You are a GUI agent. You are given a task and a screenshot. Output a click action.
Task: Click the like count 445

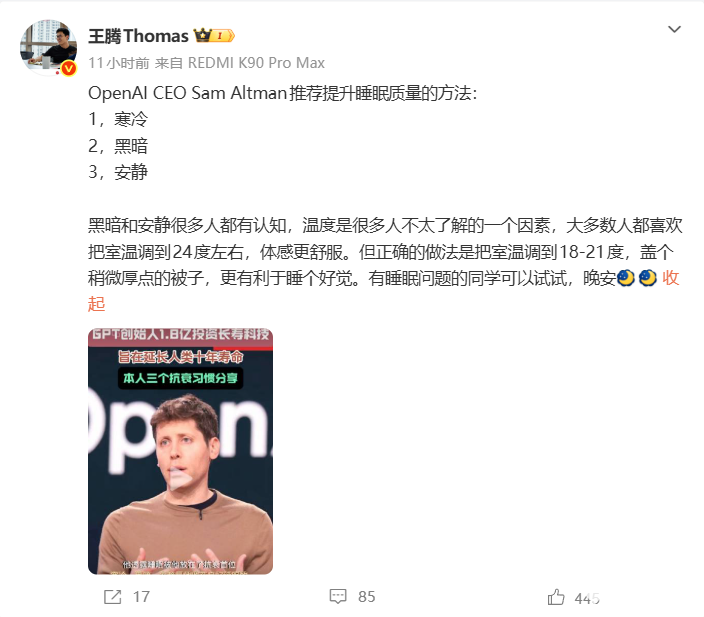(x=587, y=598)
